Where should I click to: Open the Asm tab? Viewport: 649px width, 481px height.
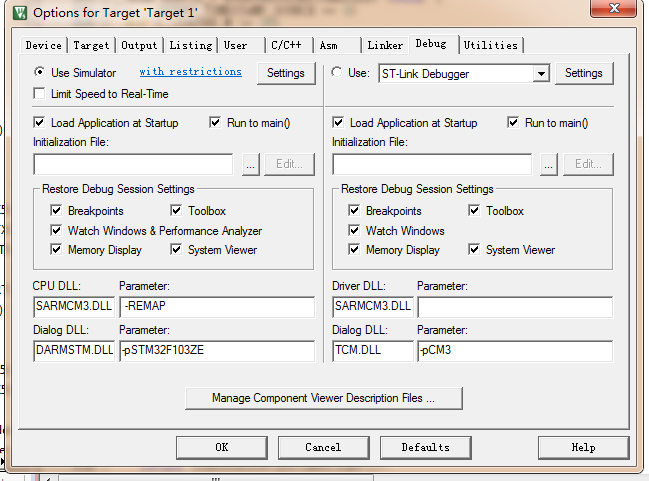click(x=337, y=45)
